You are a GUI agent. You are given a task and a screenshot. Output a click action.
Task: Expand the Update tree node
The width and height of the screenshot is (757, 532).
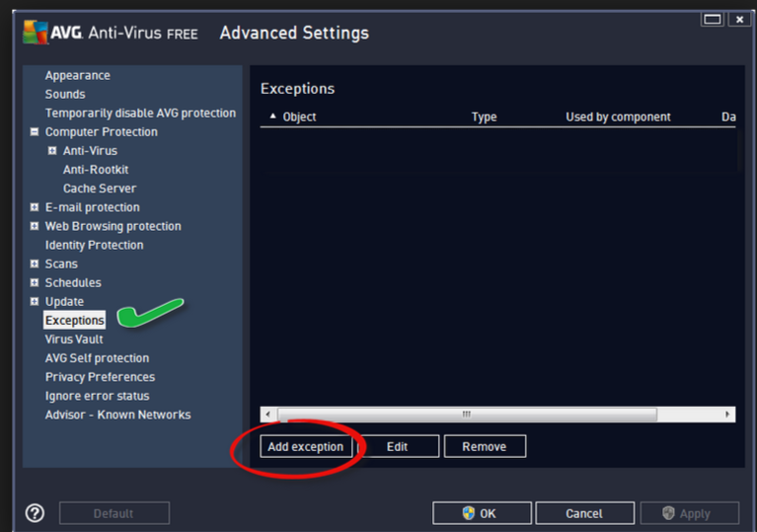35,301
